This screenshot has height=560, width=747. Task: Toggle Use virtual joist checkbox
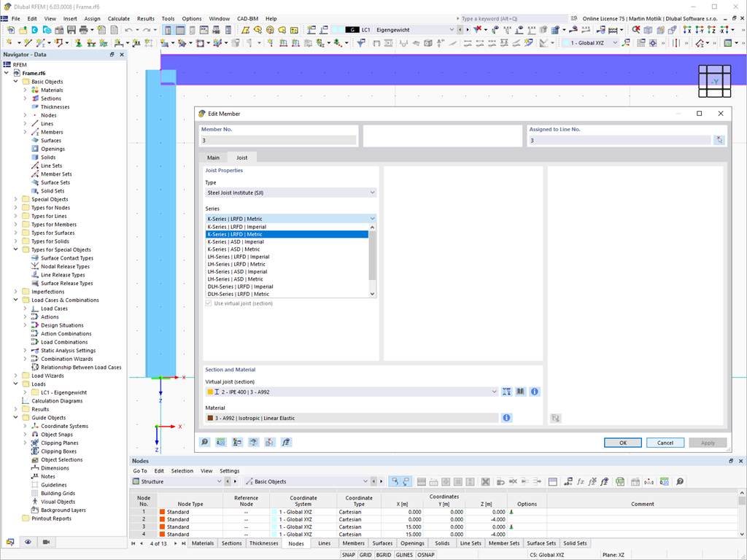(208, 303)
